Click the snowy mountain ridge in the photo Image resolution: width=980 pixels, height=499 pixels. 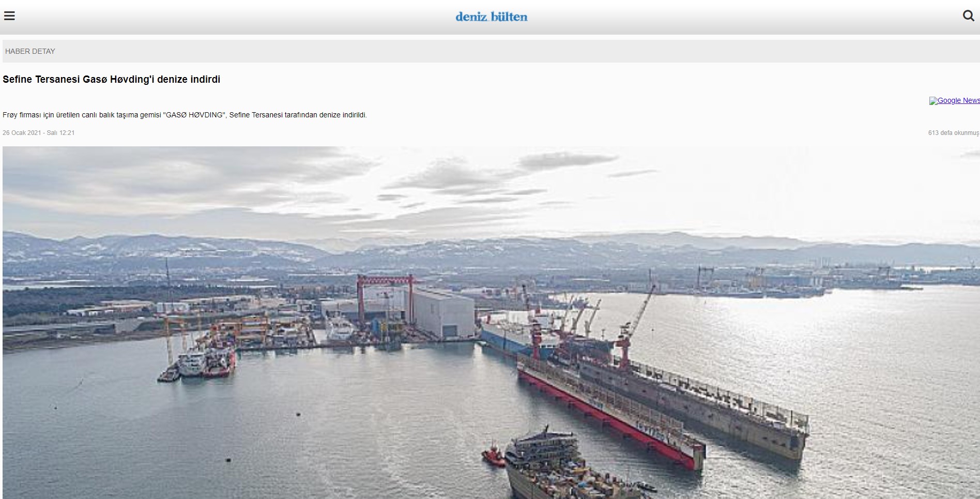click(x=491, y=248)
